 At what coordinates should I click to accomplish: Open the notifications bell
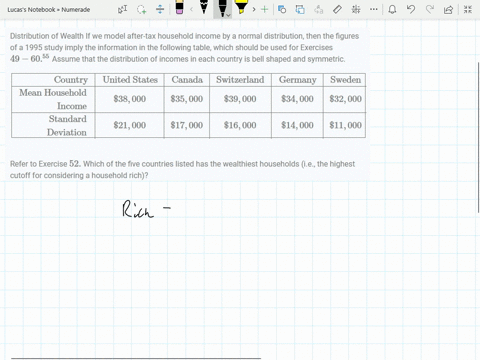pyautogui.click(x=392, y=9)
